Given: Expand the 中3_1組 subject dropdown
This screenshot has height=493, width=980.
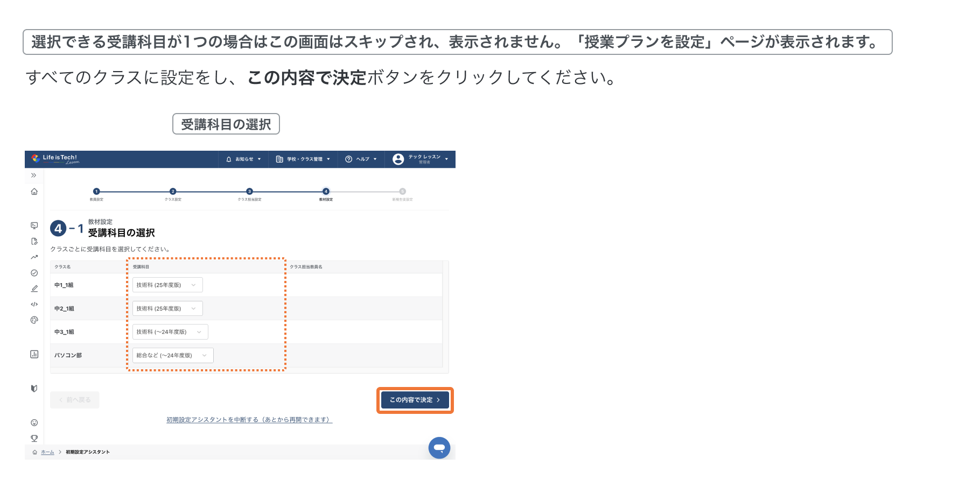Looking at the screenshot, I should 170,332.
